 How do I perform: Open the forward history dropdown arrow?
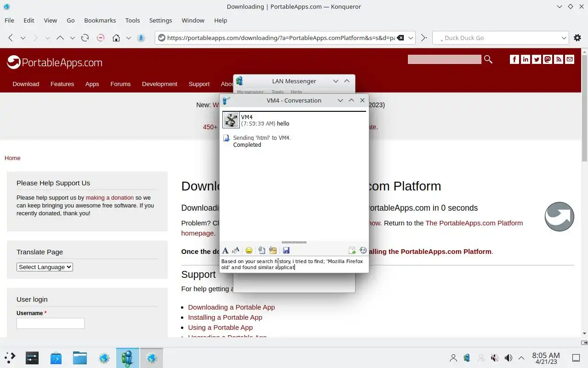coord(47,38)
